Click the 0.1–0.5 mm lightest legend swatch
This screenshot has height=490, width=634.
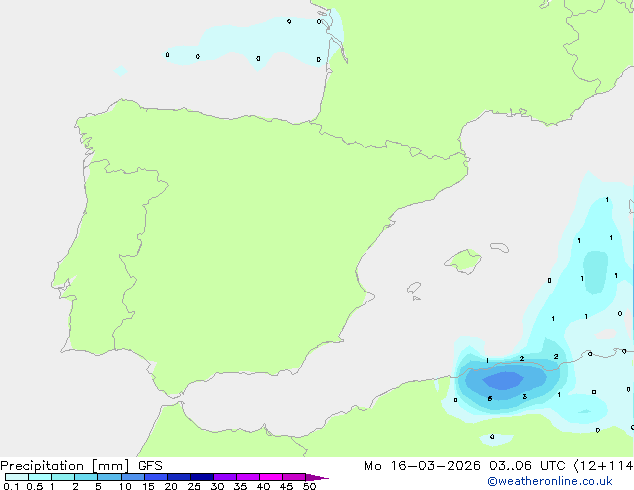(x=17, y=477)
